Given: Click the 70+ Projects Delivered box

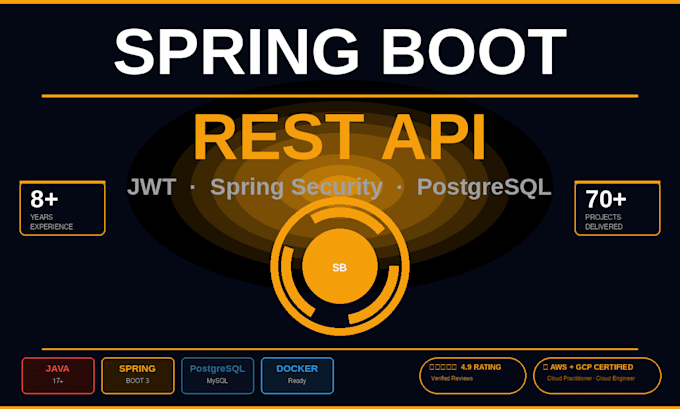Looking at the screenshot, I should (x=618, y=208).
